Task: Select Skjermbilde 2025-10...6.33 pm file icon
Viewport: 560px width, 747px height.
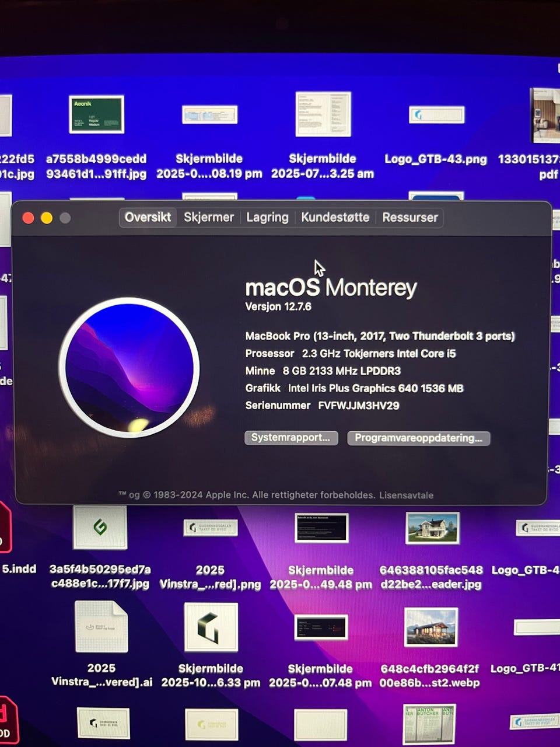Action: (211, 627)
